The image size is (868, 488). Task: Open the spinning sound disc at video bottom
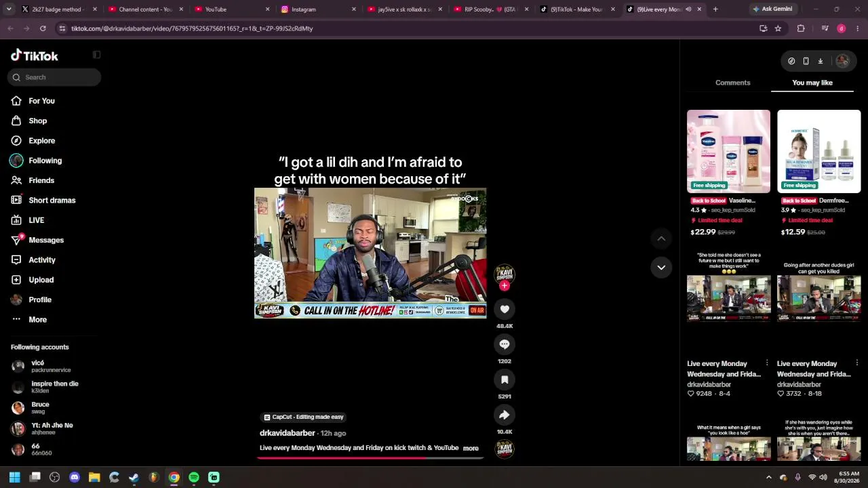click(505, 449)
